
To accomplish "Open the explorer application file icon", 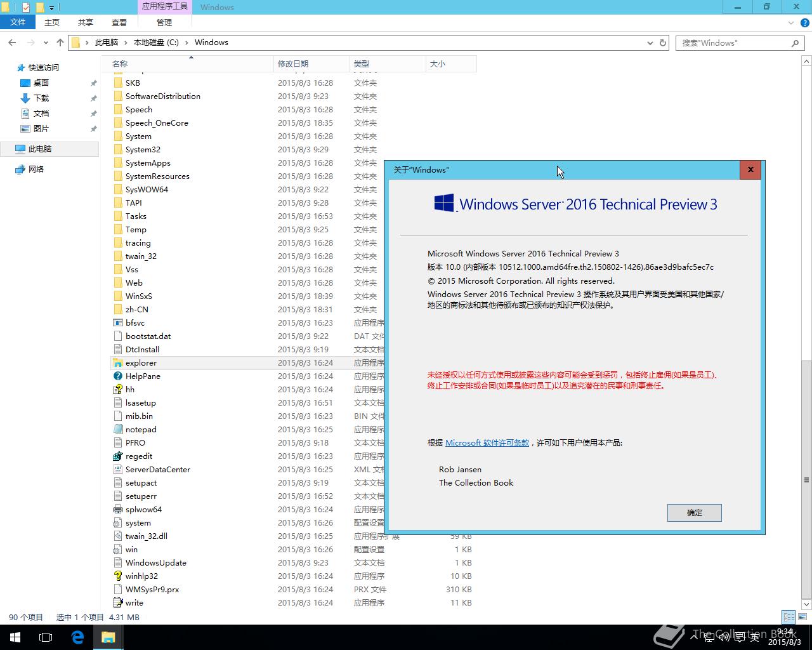I will click(117, 363).
